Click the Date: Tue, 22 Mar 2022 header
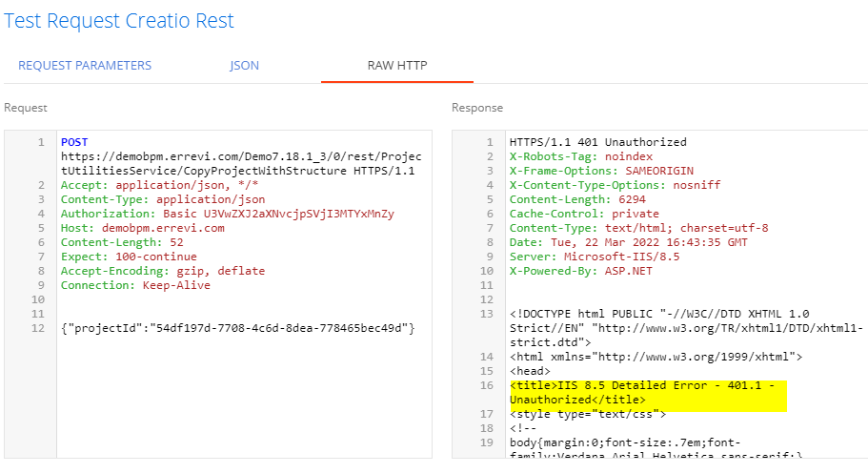Screen dimensions: 868x473 (628, 242)
